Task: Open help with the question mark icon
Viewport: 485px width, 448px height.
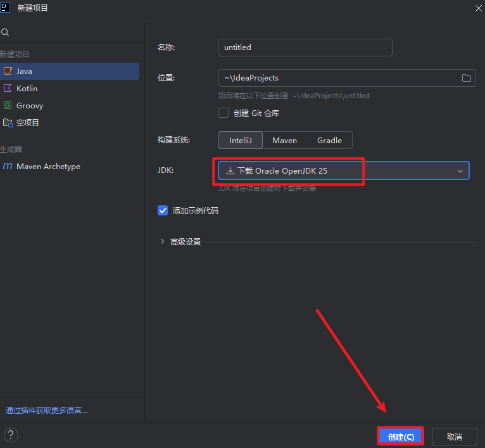Action: pos(11,435)
